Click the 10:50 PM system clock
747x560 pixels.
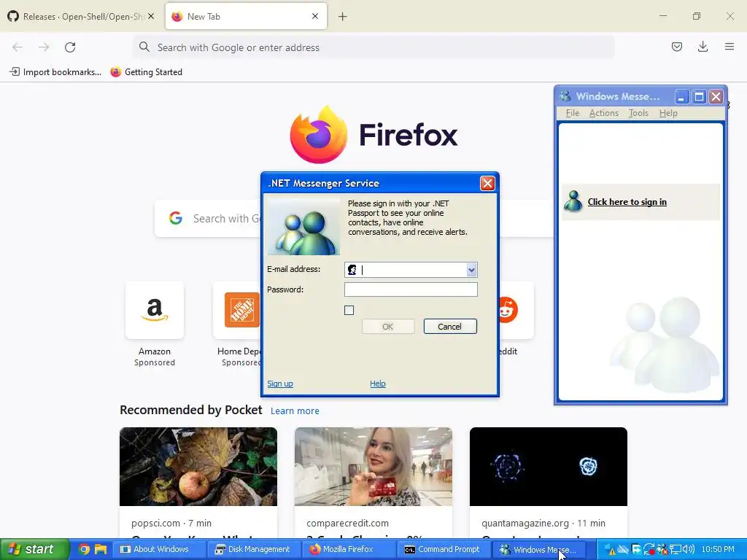coord(718,549)
